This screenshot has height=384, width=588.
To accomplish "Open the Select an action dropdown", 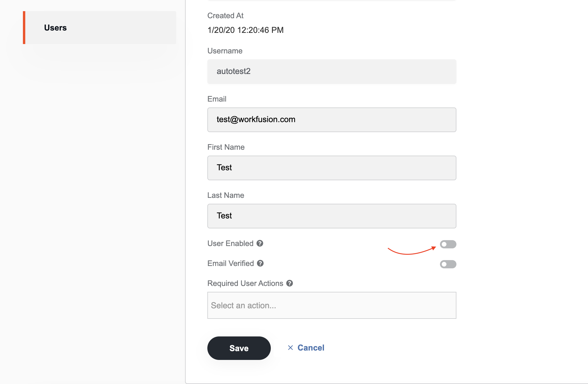I will [332, 305].
